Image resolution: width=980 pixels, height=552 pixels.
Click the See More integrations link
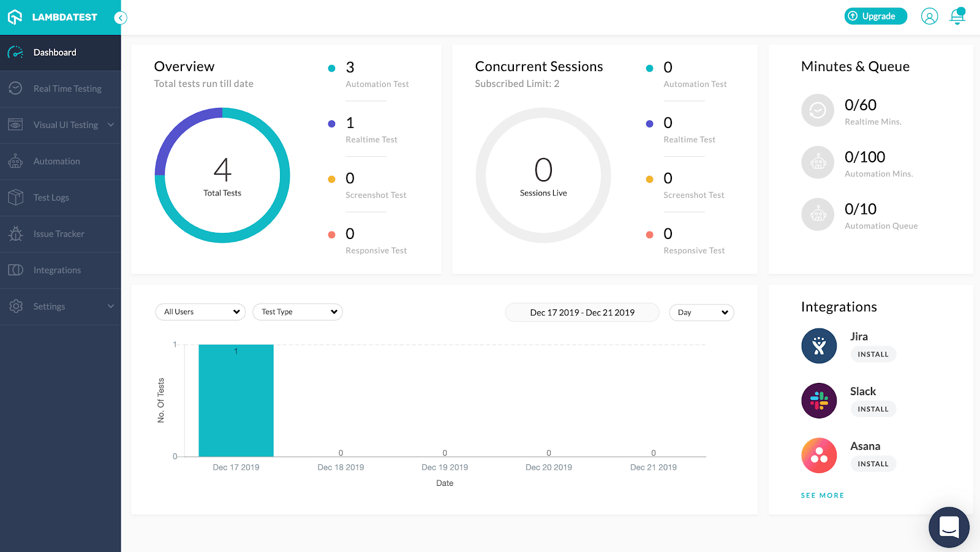(822, 495)
